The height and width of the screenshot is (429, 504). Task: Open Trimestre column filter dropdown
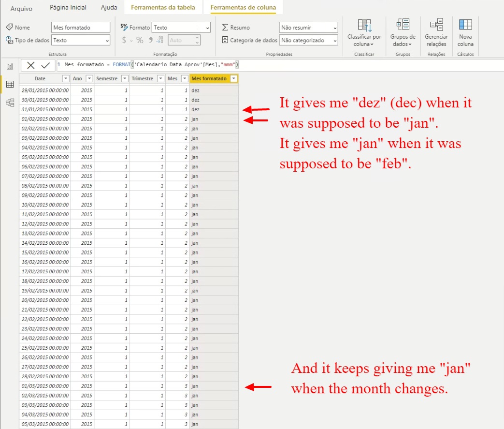pyautogui.click(x=160, y=78)
